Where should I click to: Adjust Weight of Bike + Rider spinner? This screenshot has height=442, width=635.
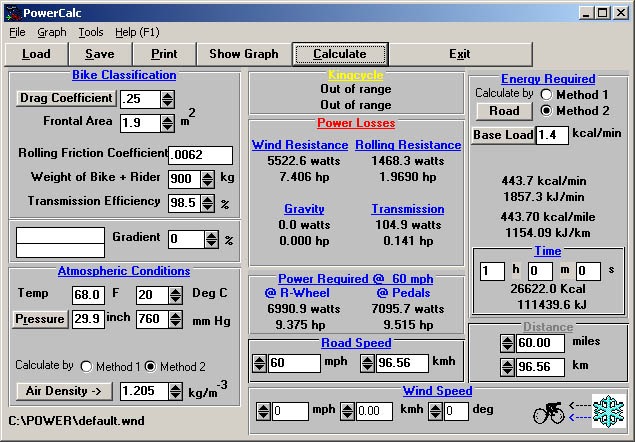click(208, 179)
